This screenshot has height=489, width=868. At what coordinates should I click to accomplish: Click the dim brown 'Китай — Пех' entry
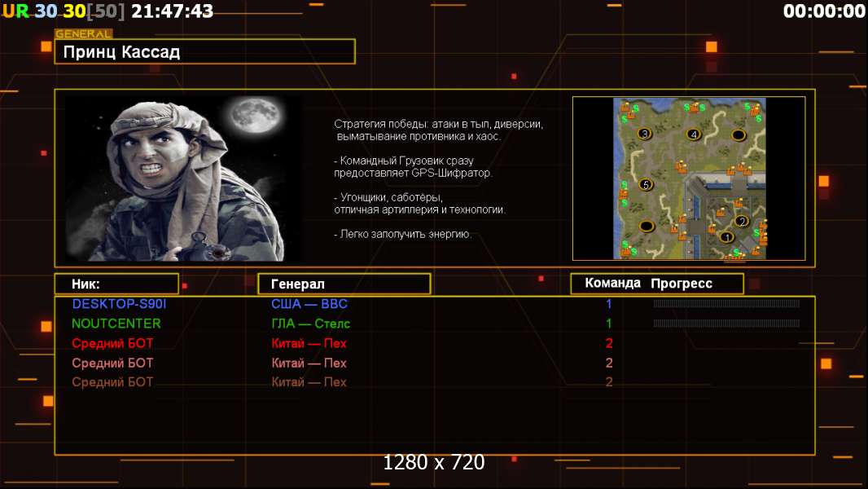[x=309, y=382]
